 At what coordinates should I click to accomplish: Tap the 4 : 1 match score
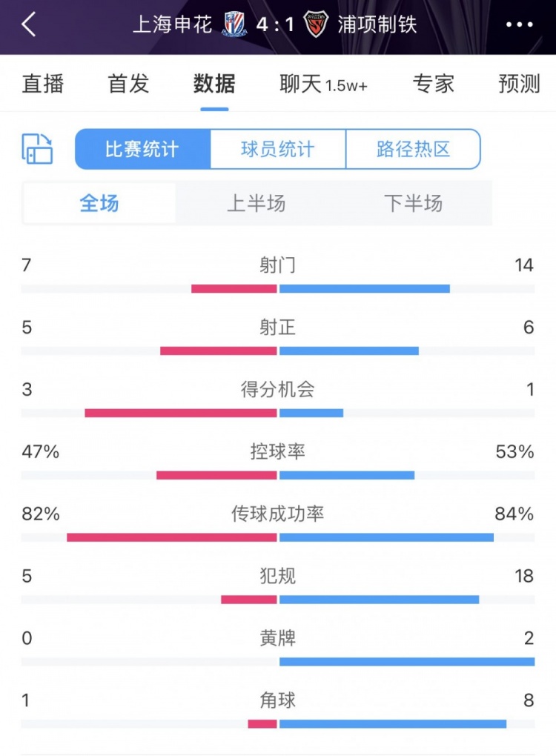pos(276,24)
